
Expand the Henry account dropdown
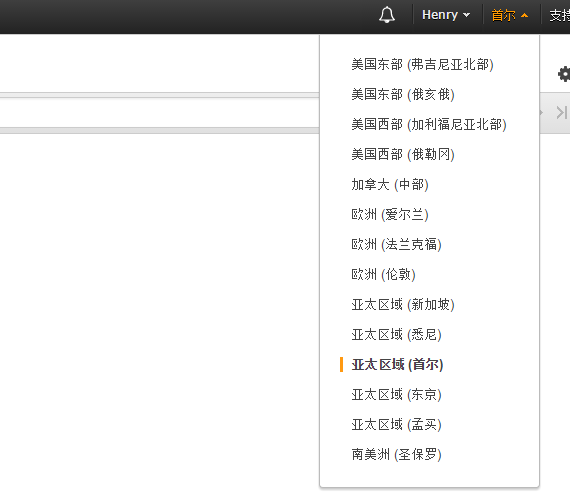click(446, 15)
